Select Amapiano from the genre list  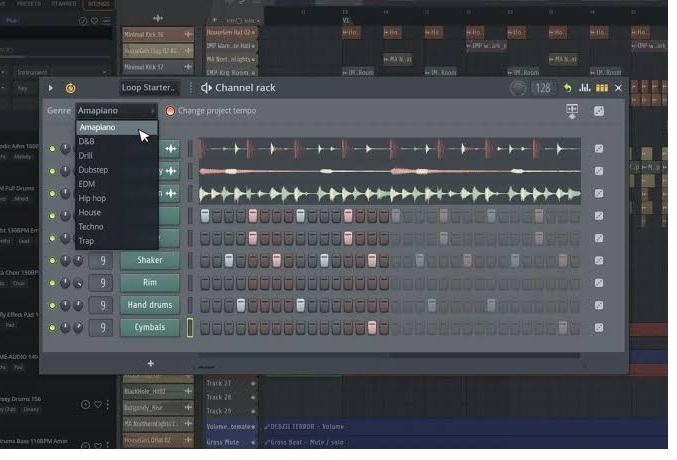click(117, 127)
